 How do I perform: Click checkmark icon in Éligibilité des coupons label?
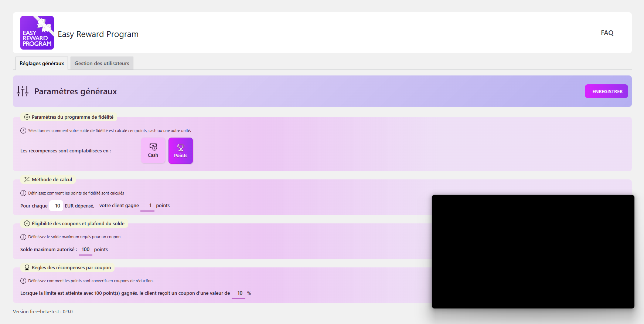point(27,223)
